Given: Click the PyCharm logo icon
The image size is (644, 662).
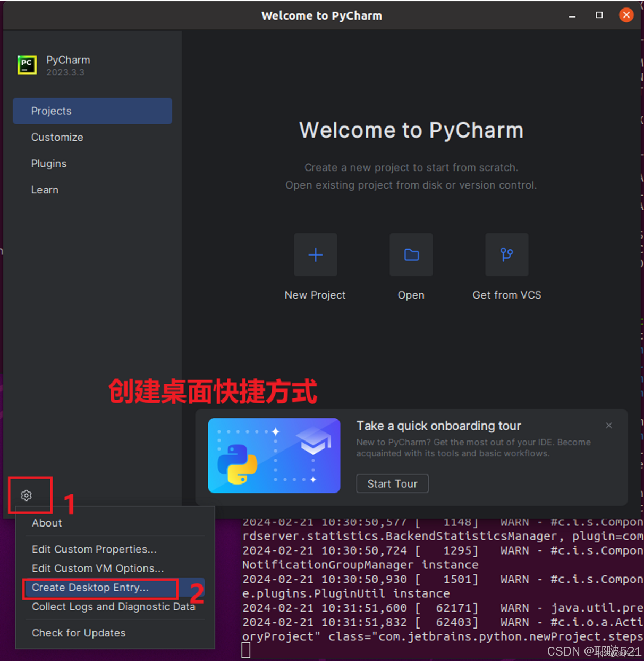Looking at the screenshot, I should [x=27, y=65].
